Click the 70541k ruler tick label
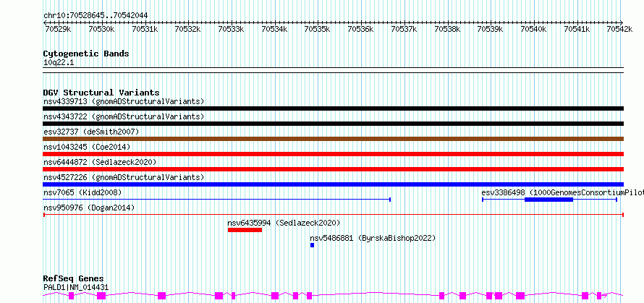Viewport: 644px width, 303px height. click(577, 29)
